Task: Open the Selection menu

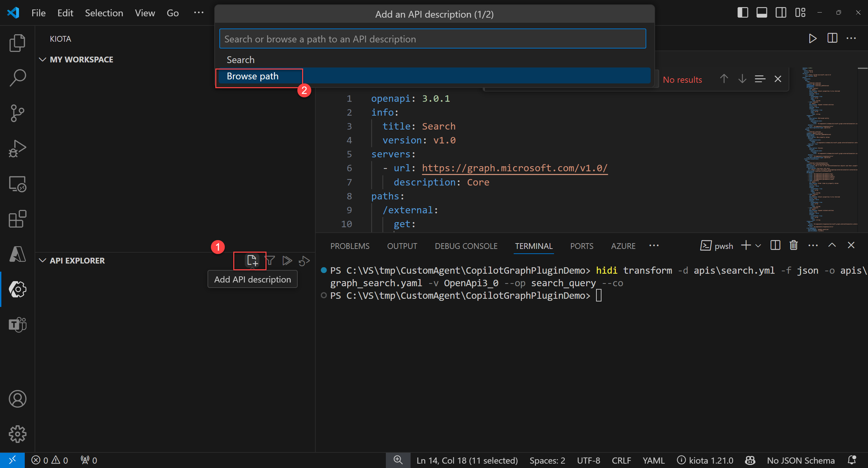Action: pos(104,13)
